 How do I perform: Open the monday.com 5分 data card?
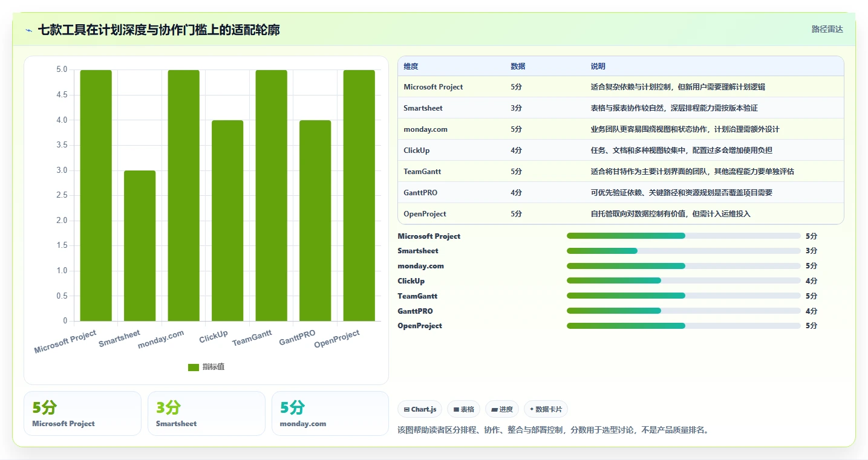pos(330,413)
